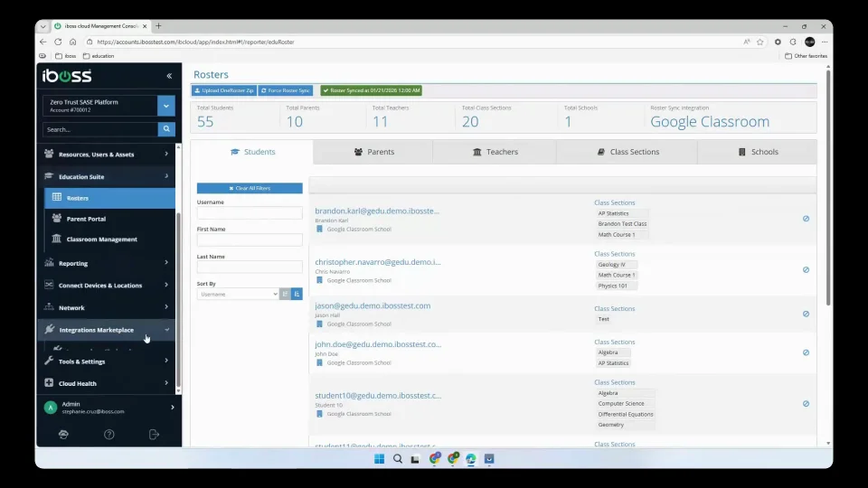
Task: Switch to the Teachers tab
Action: 495,152
